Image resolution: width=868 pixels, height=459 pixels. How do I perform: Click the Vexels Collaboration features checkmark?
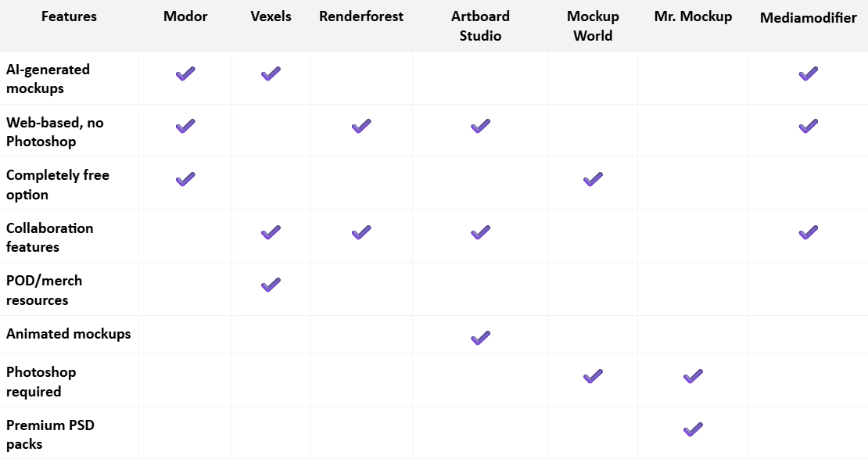coord(271,232)
